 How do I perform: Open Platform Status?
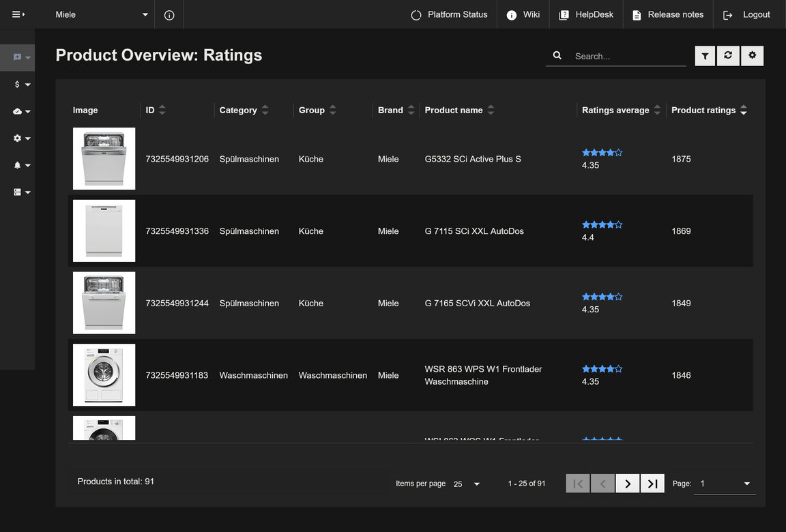point(449,14)
